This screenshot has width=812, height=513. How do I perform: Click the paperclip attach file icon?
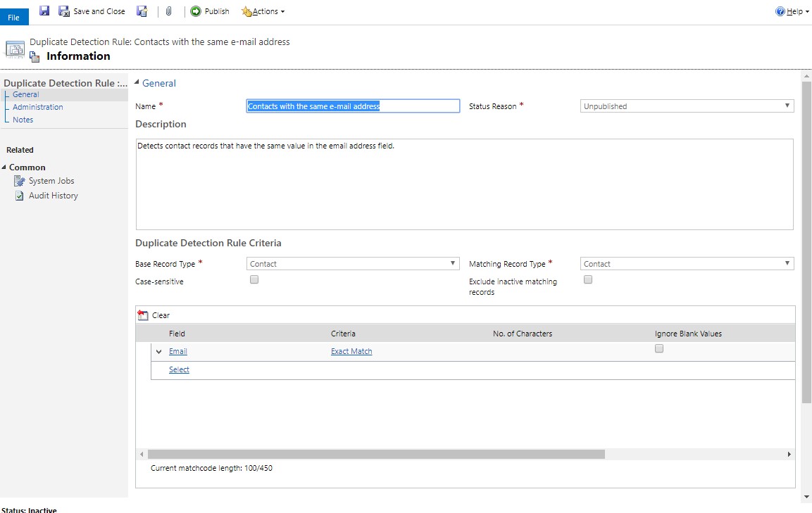169,11
